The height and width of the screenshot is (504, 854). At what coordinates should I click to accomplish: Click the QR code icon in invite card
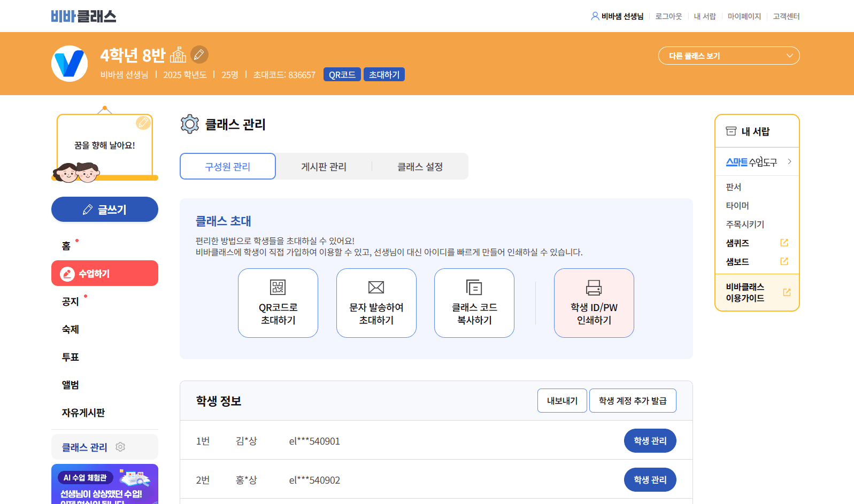tap(278, 287)
